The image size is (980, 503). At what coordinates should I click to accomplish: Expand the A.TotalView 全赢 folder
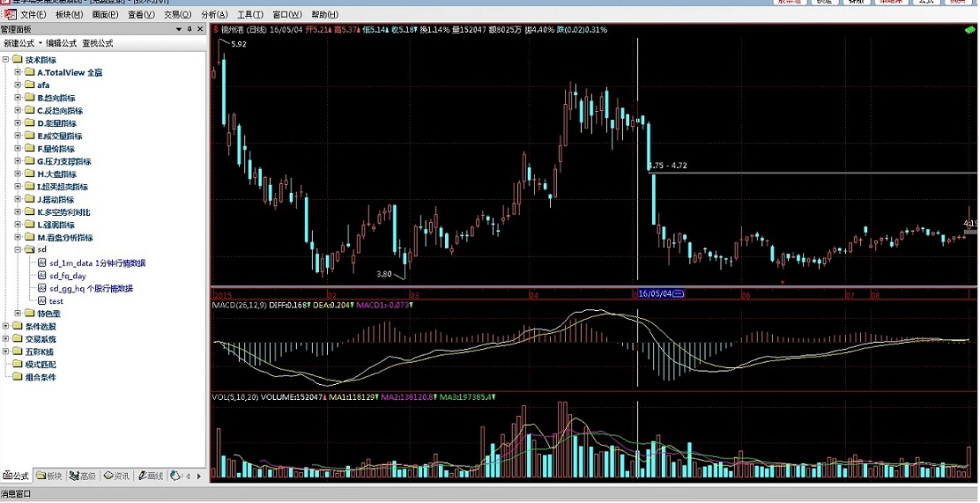point(18,72)
